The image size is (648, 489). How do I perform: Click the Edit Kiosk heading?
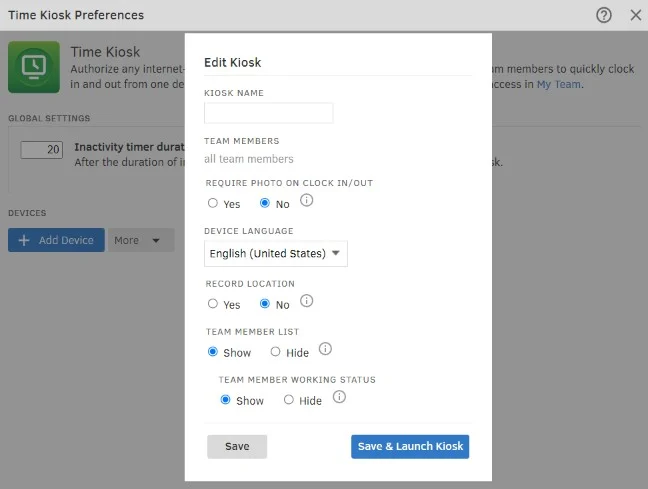[x=233, y=62]
